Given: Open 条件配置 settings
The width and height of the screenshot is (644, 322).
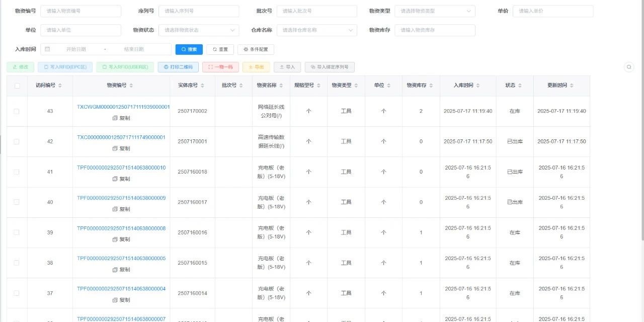Looking at the screenshot, I should 256,49.
